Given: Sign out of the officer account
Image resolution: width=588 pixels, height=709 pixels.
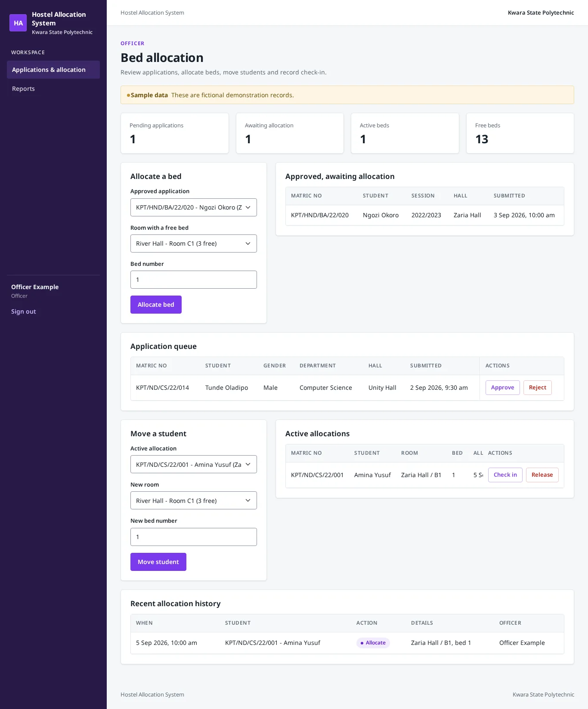Looking at the screenshot, I should pos(24,311).
